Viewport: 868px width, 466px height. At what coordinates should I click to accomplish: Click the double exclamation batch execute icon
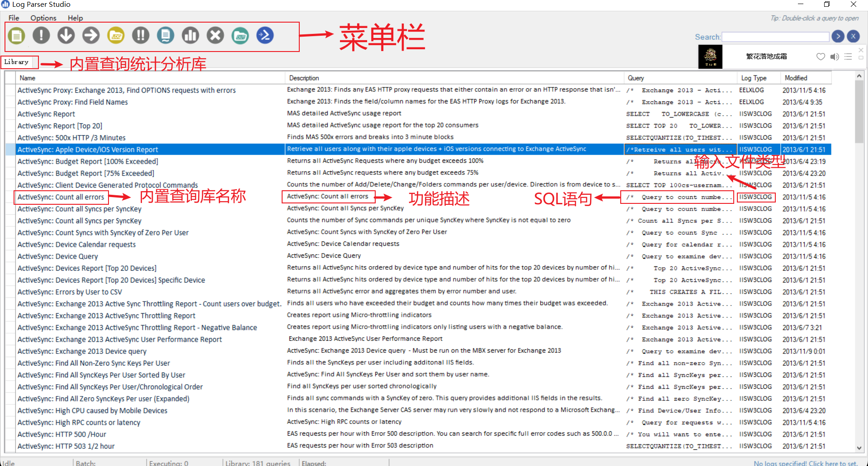[x=141, y=35]
